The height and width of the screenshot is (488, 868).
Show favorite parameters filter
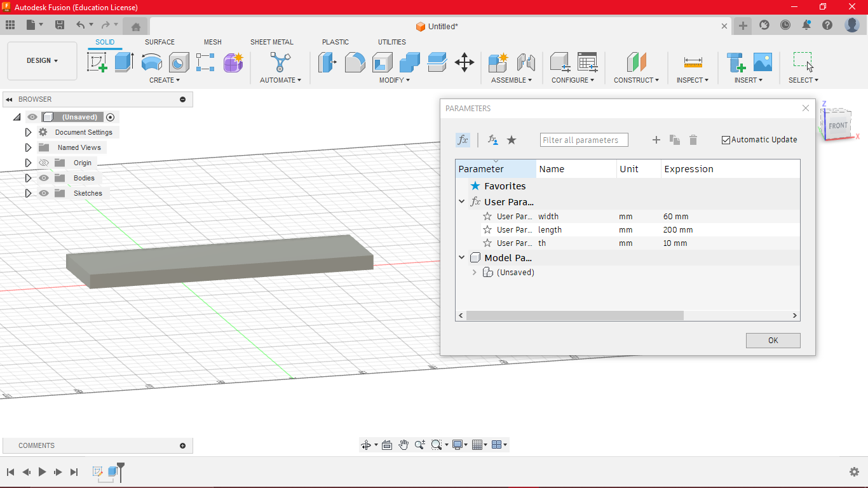tap(512, 140)
